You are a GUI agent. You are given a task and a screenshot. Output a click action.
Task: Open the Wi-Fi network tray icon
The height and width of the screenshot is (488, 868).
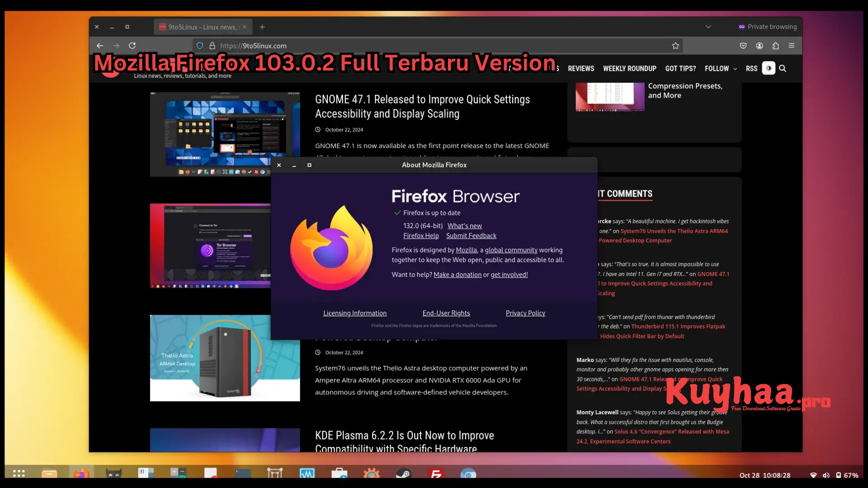coord(813,475)
